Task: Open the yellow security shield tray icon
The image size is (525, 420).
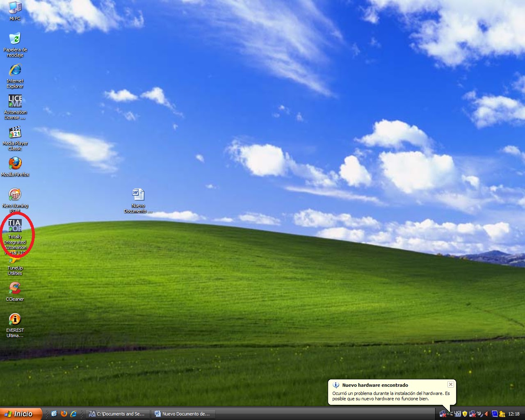Action: point(465,414)
